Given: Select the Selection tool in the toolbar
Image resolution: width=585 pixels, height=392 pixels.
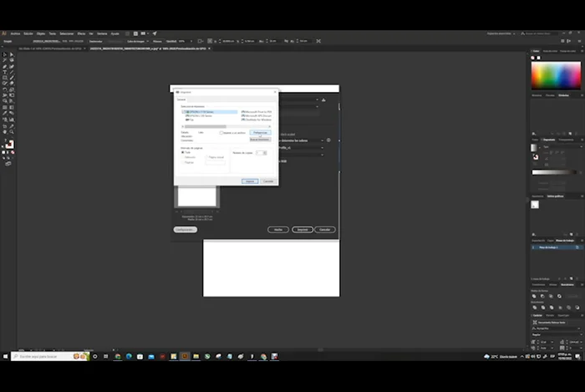Looking at the screenshot, I should 4,54.
